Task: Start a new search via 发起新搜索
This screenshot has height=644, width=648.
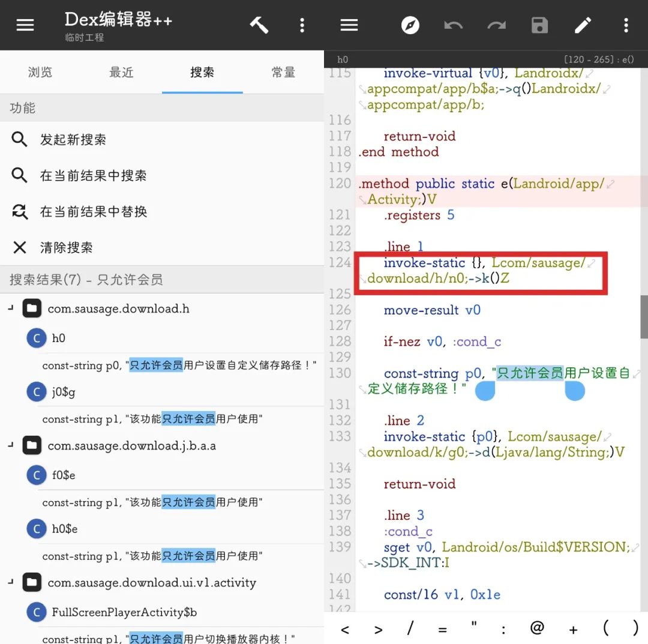Action: (73, 140)
